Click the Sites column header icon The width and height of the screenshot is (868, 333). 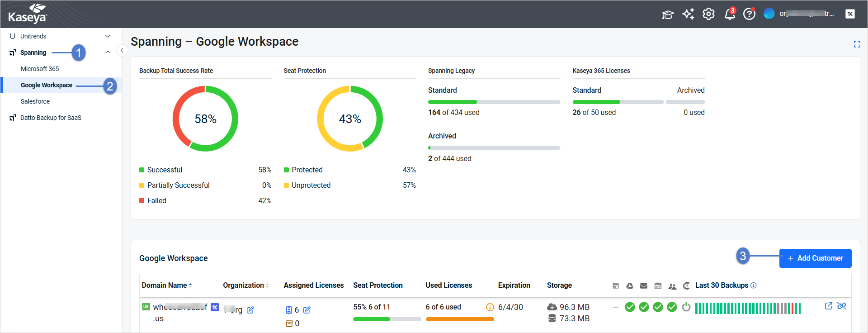click(x=615, y=285)
